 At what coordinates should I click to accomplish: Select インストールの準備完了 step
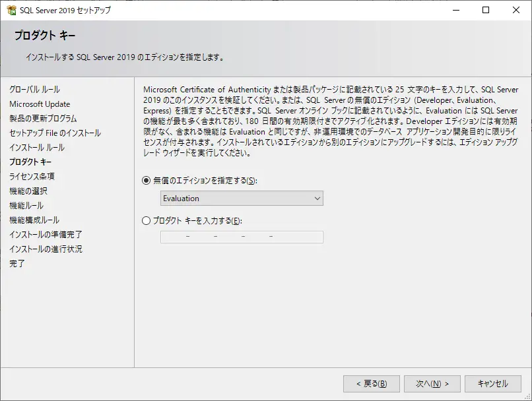[46, 235]
